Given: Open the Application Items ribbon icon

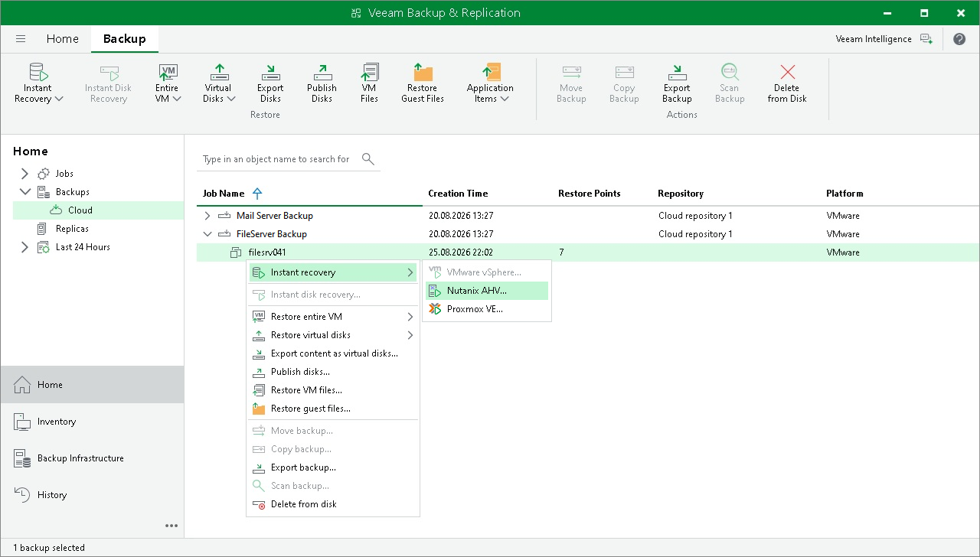Looking at the screenshot, I should (x=490, y=72).
